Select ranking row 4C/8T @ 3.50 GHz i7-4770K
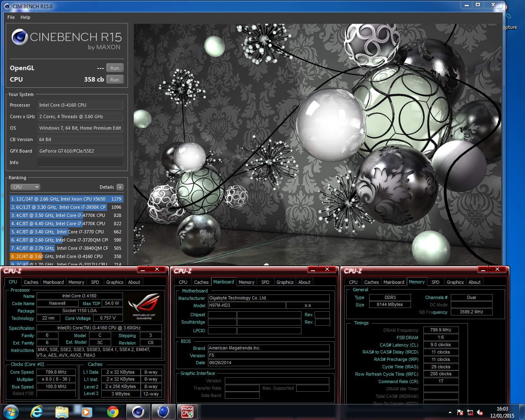525x420 pixels. pos(66,215)
